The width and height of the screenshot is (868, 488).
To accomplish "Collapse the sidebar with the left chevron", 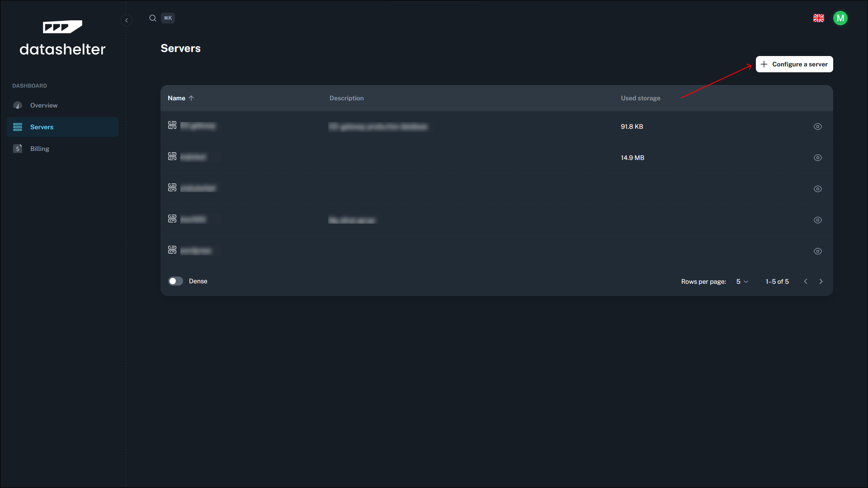I will (127, 20).
